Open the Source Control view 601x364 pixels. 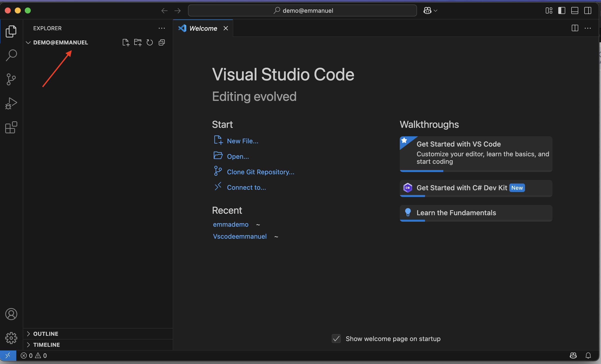point(11,79)
